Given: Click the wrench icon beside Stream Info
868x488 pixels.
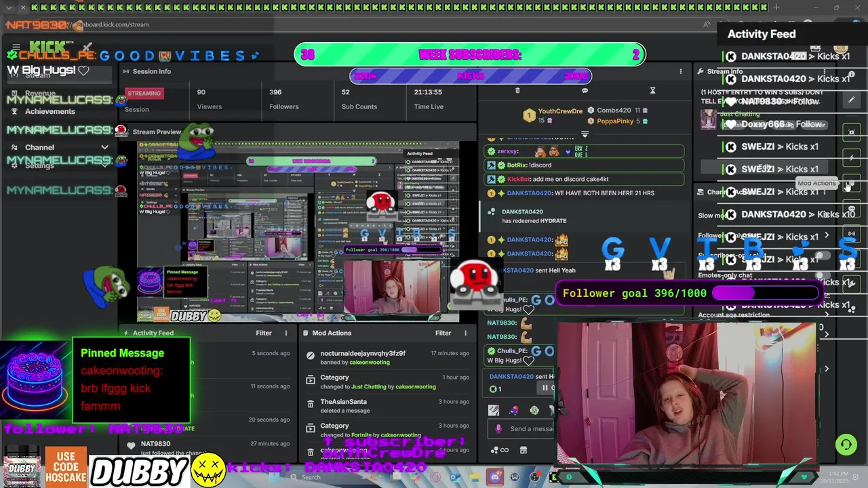Looking at the screenshot, I should click(700, 71).
